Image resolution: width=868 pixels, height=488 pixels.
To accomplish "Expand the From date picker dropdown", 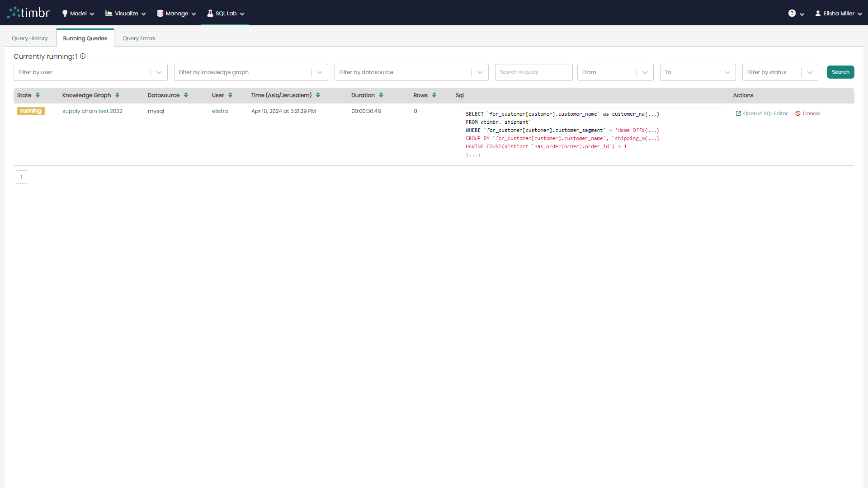I will (x=646, y=71).
